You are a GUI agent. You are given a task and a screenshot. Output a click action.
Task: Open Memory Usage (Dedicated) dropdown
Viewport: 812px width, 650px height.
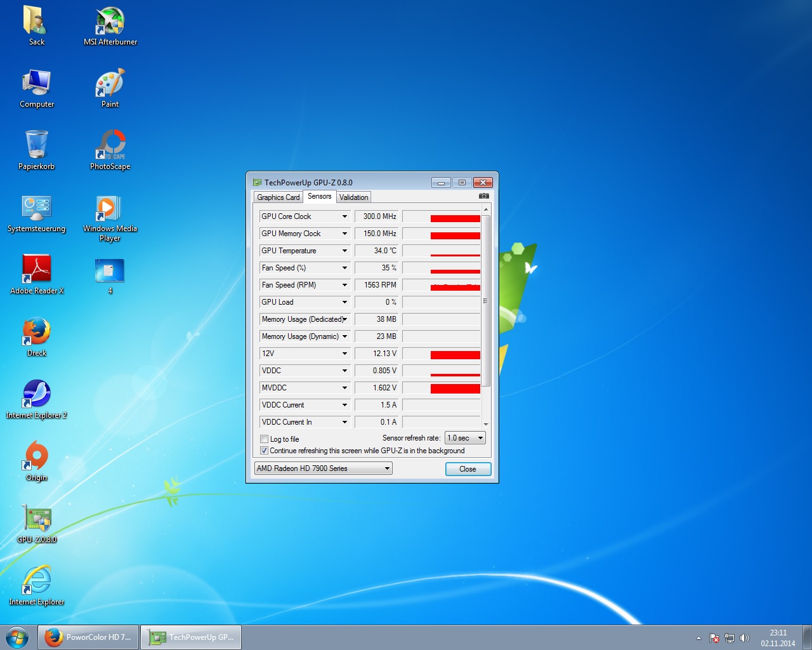coord(345,319)
